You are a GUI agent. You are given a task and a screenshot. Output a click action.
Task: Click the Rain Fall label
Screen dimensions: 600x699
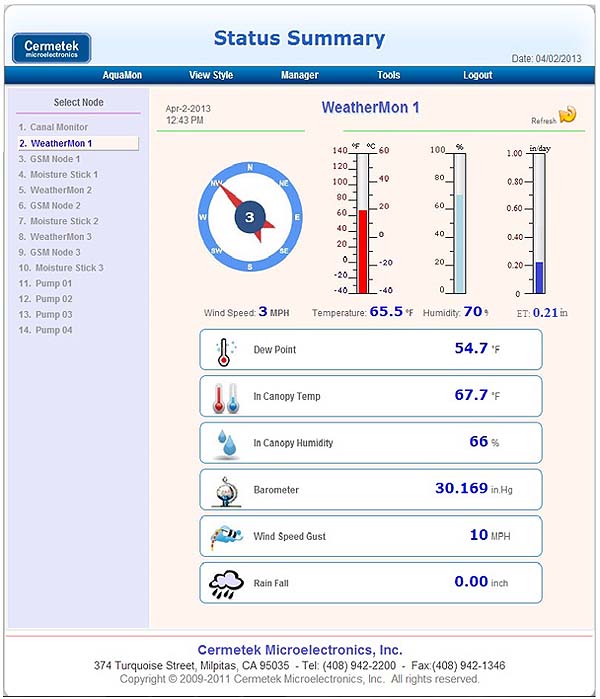pyautogui.click(x=271, y=583)
